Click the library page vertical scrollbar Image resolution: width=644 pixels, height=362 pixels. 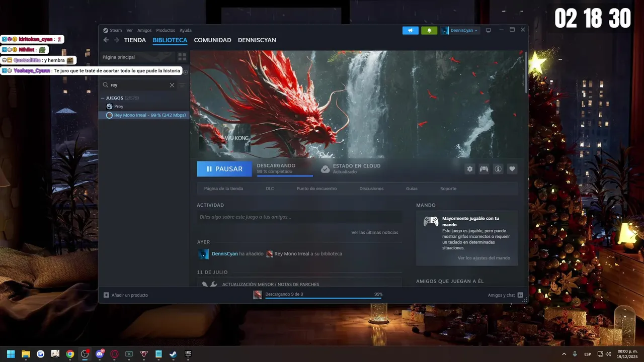pos(526,72)
